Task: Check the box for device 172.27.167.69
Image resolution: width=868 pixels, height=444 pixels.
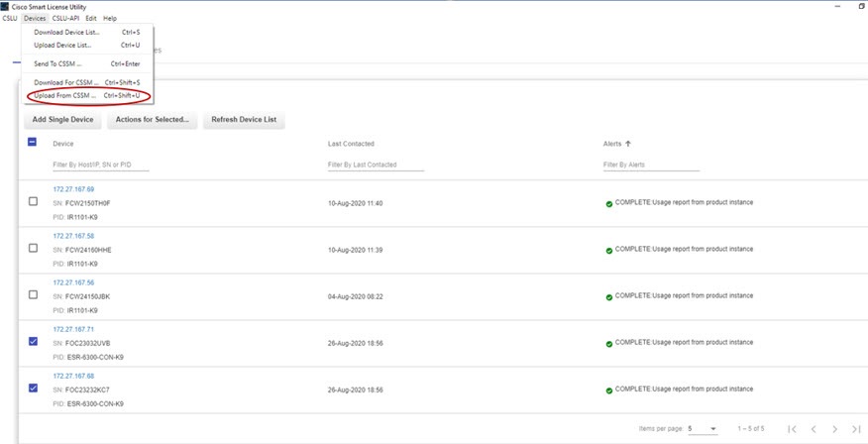Action: (33, 201)
